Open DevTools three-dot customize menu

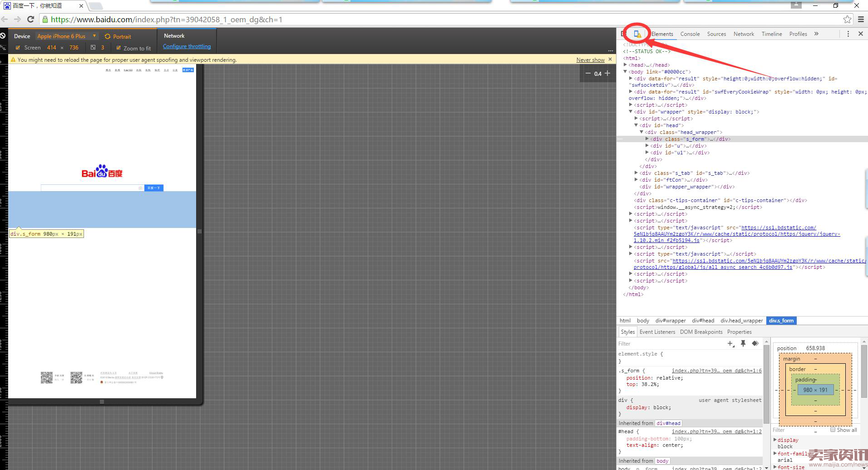pyautogui.click(x=848, y=34)
